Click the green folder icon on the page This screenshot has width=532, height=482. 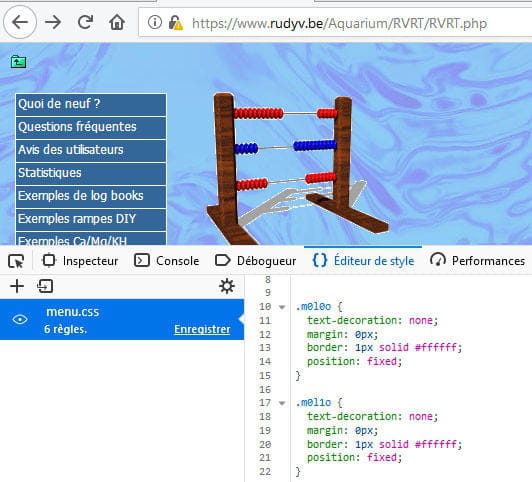[x=18, y=62]
